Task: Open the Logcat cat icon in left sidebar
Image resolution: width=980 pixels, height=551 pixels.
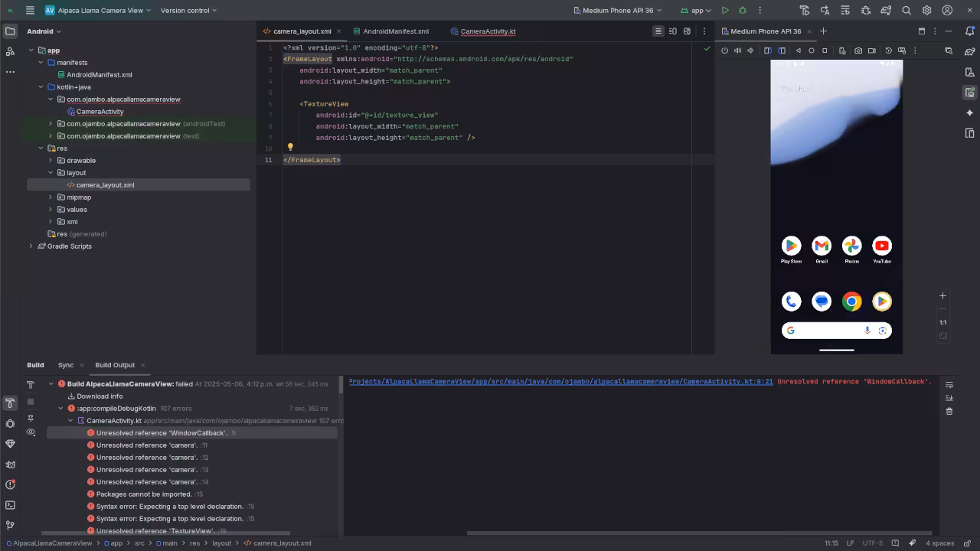Action: pyautogui.click(x=10, y=464)
